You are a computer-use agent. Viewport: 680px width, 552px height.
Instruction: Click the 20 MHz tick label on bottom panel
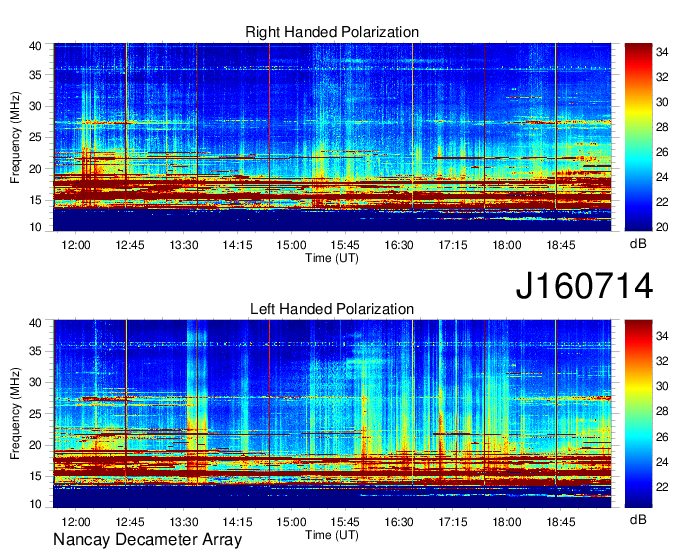[35, 445]
